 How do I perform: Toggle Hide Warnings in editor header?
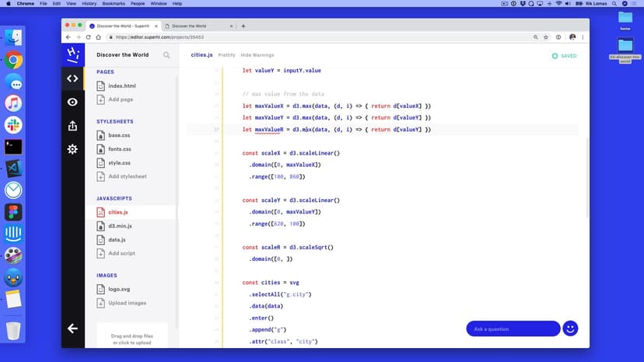pos(257,55)
